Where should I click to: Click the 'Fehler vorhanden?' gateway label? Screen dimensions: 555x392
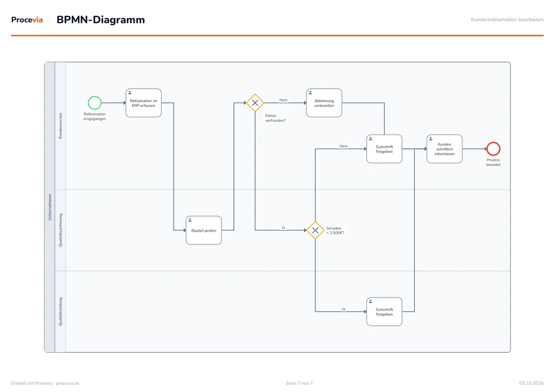pos(276,118)
